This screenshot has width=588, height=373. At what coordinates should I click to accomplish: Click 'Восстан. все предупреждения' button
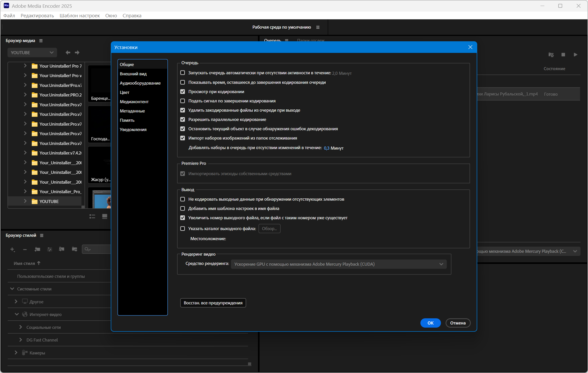point(213,303)
